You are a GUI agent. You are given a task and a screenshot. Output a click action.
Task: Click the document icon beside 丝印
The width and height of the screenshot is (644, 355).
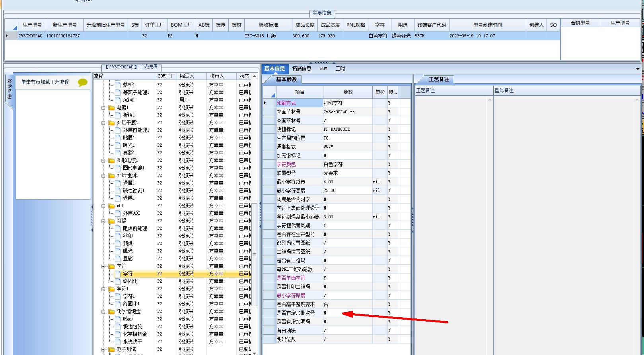(x=118, y=236)
